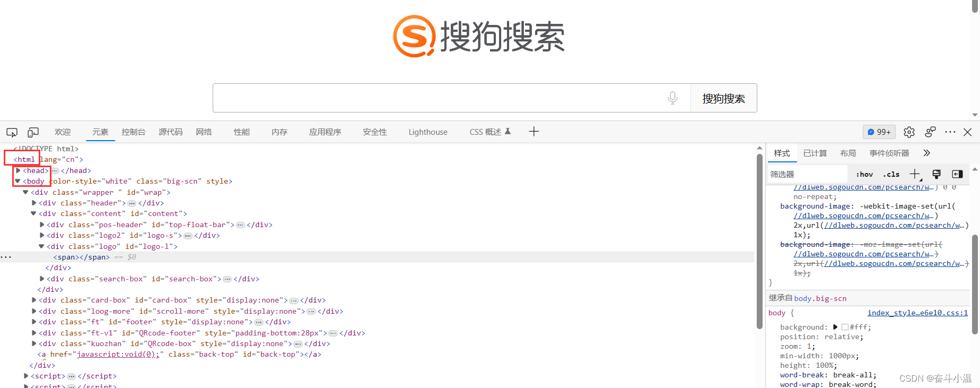Expand the search-box div node
The width and height of the screenshot is (980, 388).
point(42,279)
